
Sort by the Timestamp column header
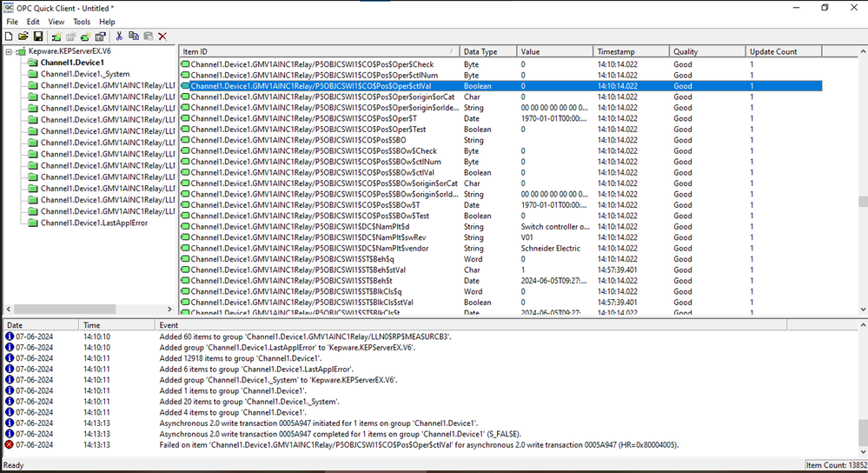[631, 51]
